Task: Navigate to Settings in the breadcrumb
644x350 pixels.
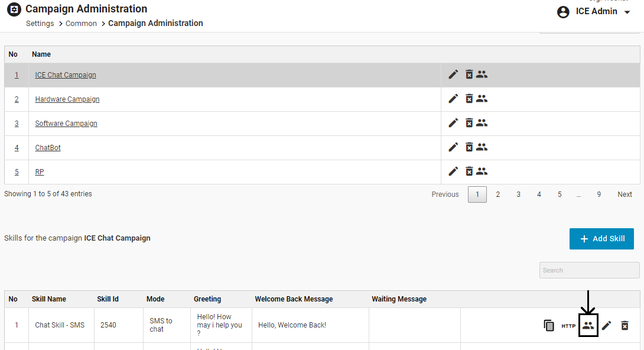Action: pyautogui.click(x=40, y=24)
